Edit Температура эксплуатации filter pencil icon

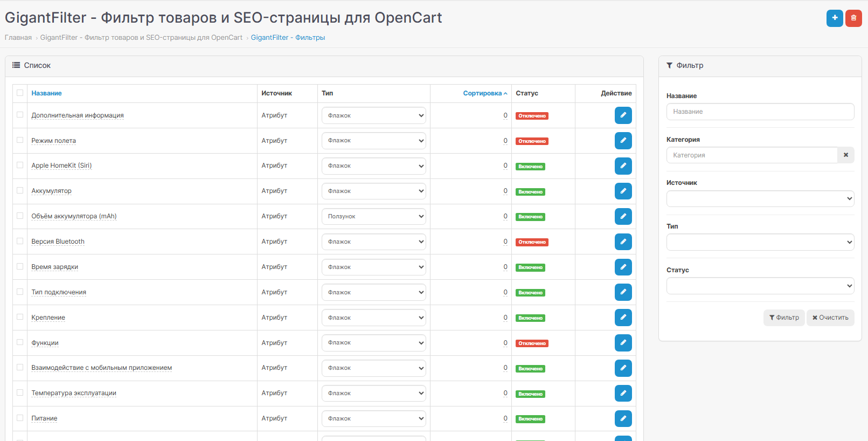623,394
